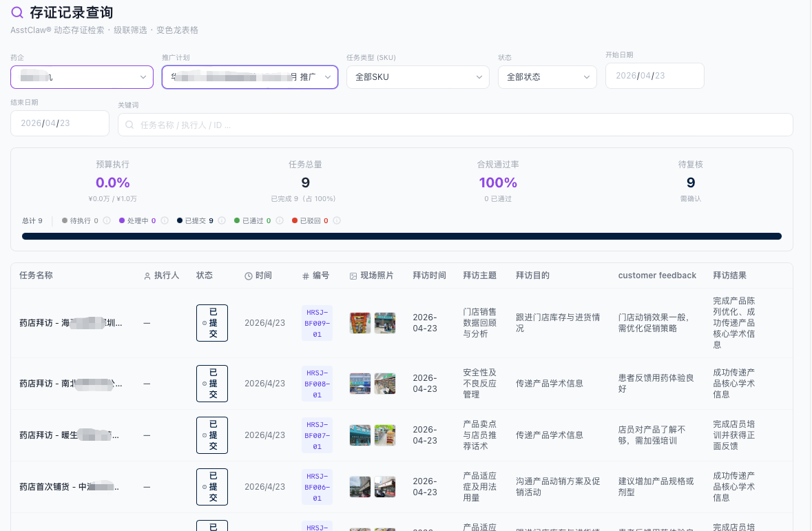The image size is (812, 531).
Task: Click info icon next to 待执行 count
Action: click(107, 220)
